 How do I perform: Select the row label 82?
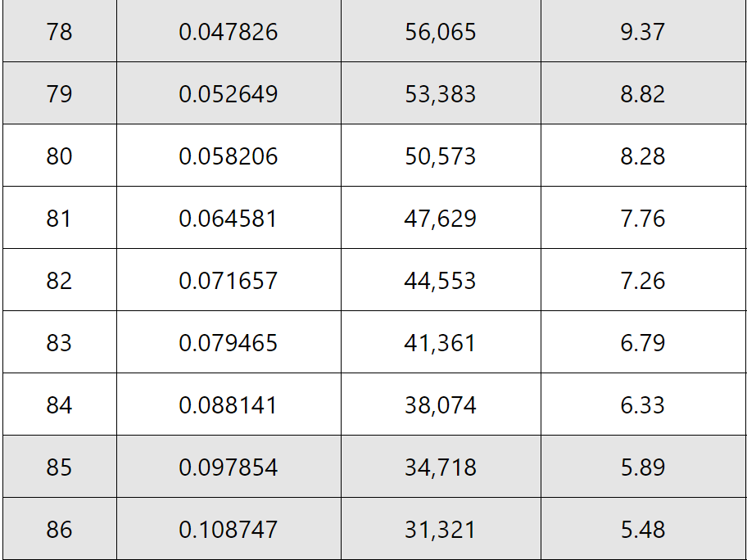click(x=59, y=281)
